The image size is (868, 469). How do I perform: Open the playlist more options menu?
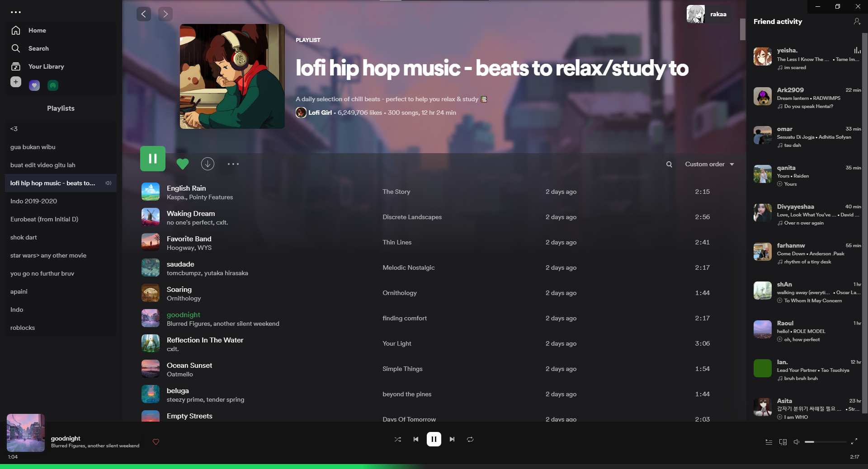(233, 164)
